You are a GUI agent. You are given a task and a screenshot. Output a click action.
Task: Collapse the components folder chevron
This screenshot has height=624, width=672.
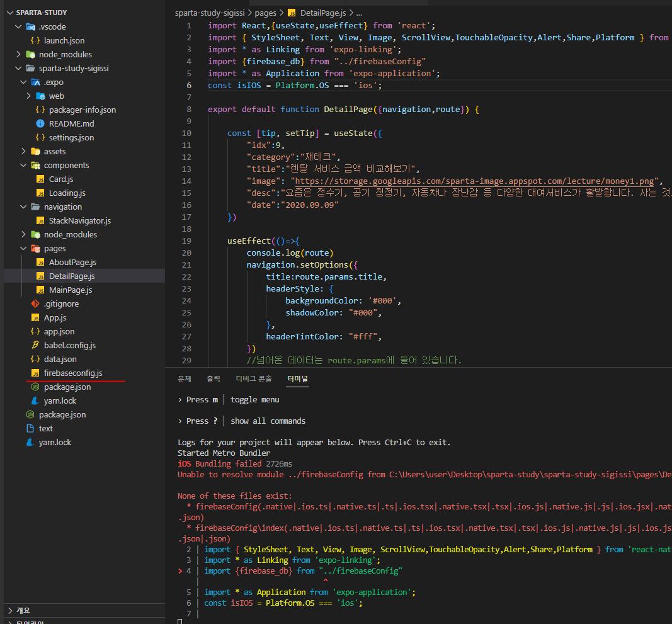tap(23, 166)
